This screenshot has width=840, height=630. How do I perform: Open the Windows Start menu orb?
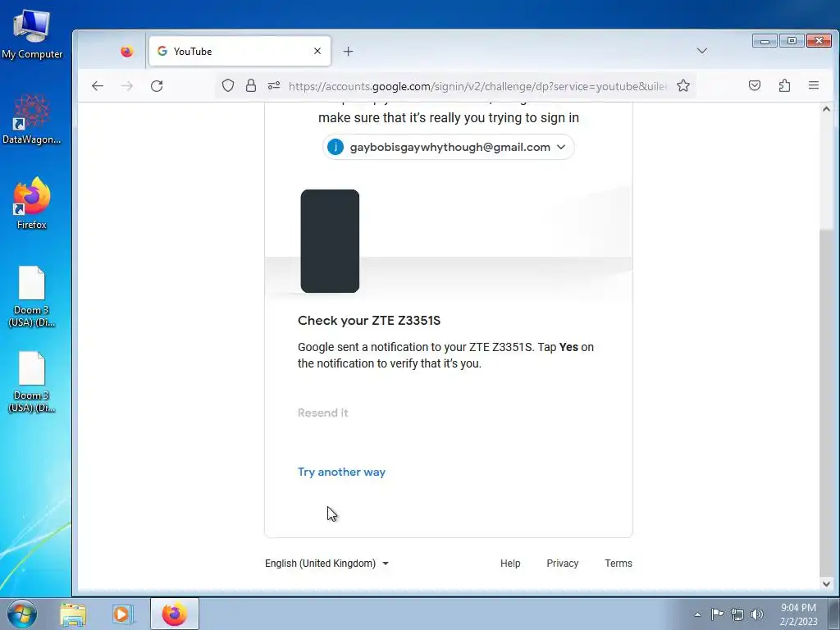coord(22,614)
